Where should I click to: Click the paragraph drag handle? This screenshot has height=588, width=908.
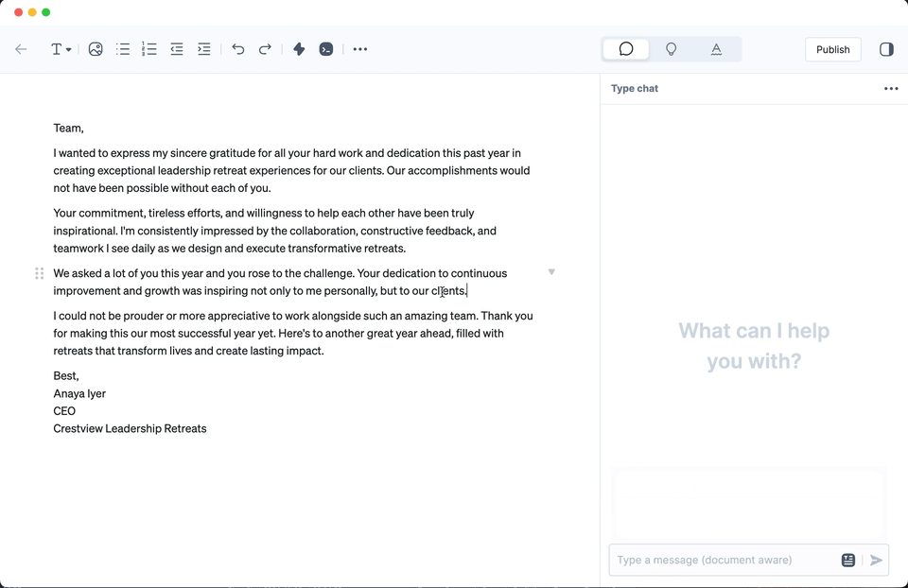coord(40,273)
